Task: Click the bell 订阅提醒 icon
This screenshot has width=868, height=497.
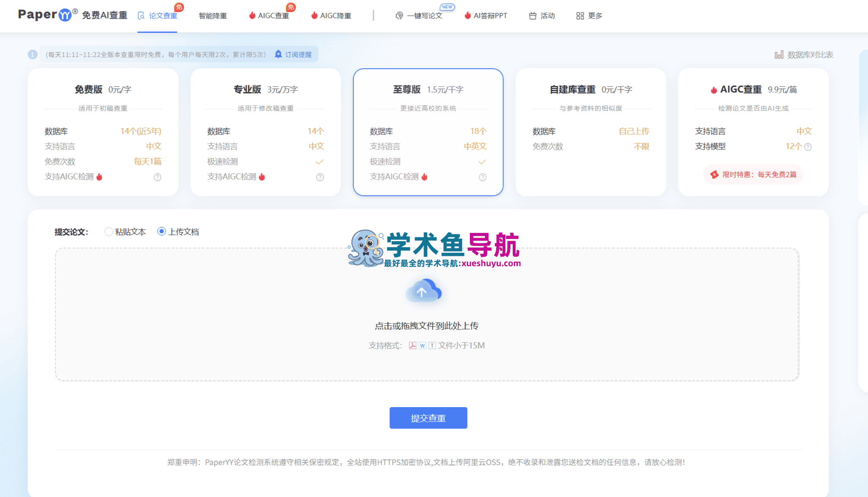Action: click(279, 54)
